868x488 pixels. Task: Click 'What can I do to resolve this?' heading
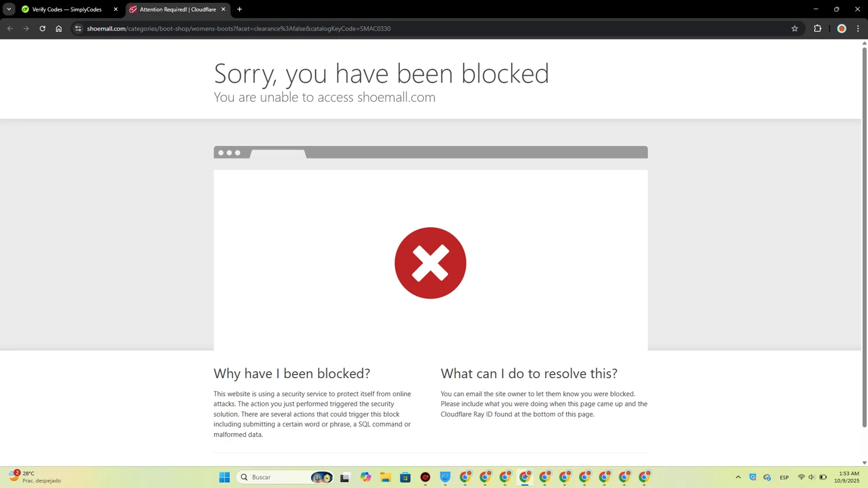click(x=529, y=374)
